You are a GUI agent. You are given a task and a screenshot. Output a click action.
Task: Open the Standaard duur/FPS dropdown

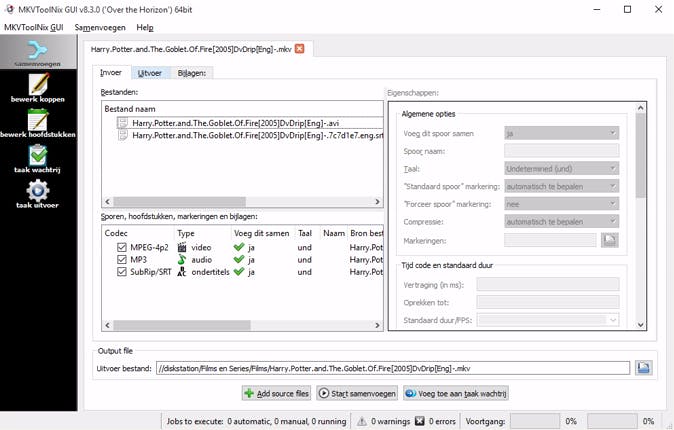(x=548, y=320)
